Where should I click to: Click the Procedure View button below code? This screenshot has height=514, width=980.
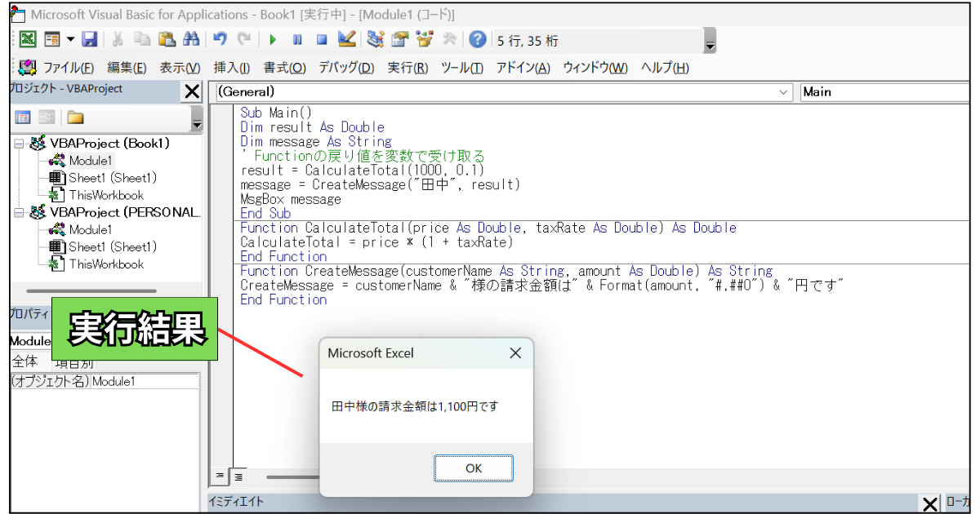tap(219, 476)
